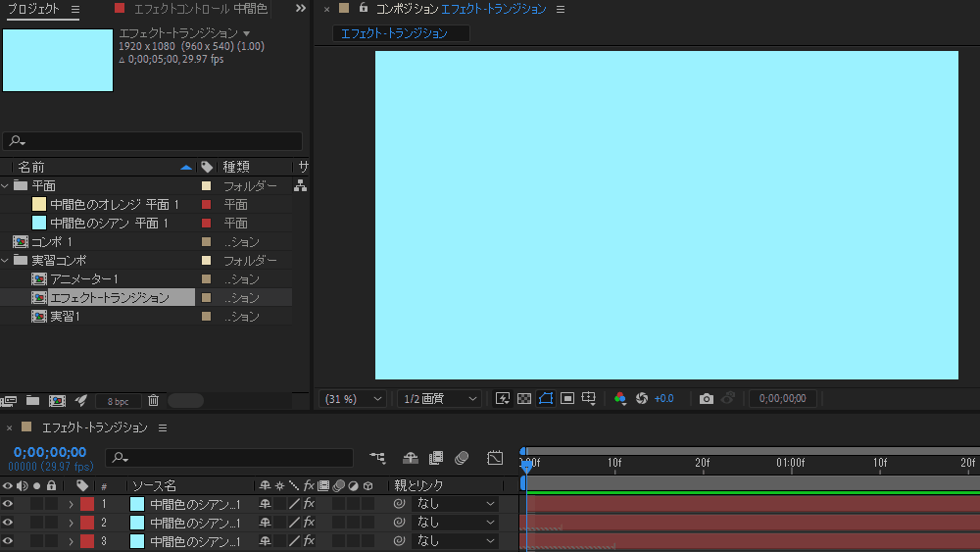Open grid and guide options icon
The image size is (980, 552).
coord(589,398)
